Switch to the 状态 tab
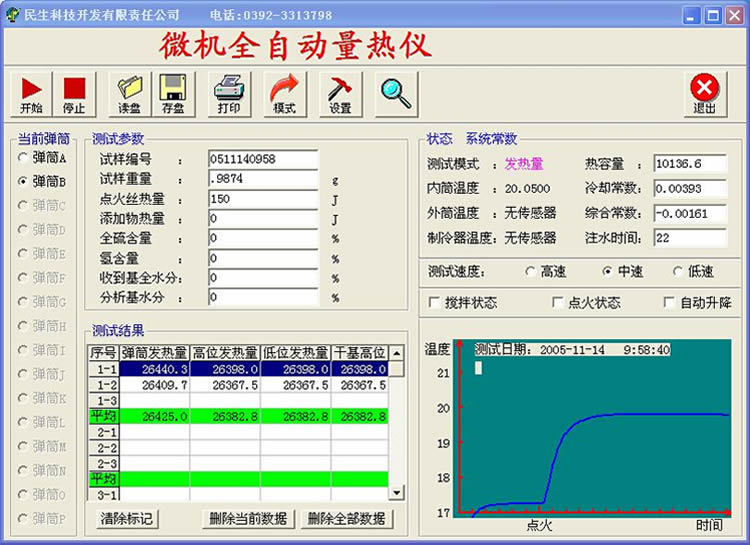The image size is (750, 545). click(x=439, y=139)
